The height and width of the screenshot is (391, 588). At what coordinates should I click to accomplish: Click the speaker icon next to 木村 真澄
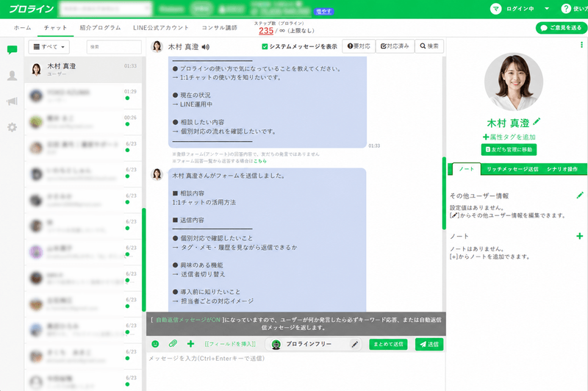(x=206, y=47)
